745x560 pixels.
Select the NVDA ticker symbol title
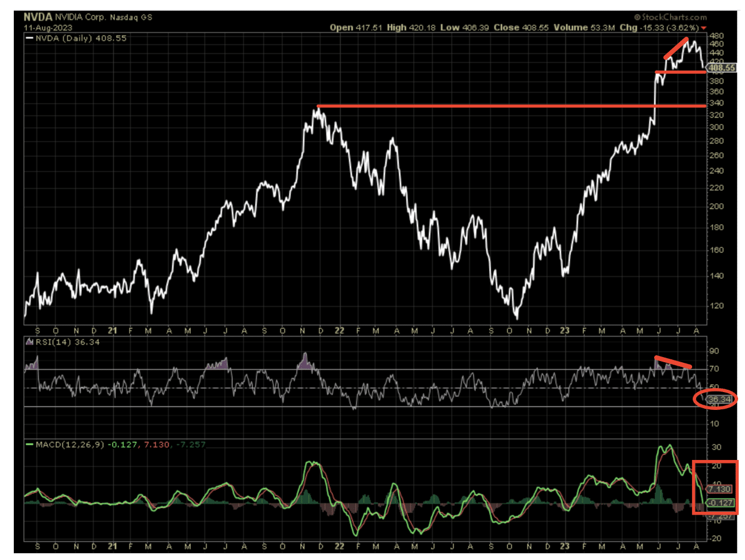pyautogui.click(x=38, y=17)
